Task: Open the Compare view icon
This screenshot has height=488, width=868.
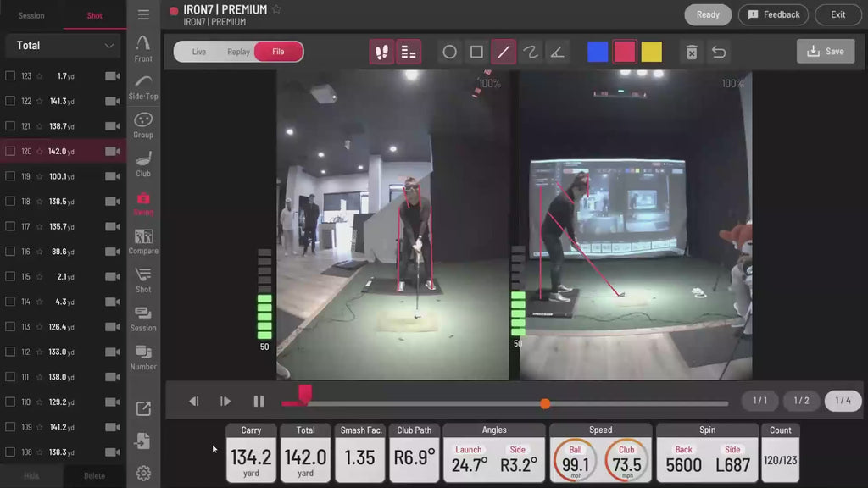Action: click(x=143, y=241)
